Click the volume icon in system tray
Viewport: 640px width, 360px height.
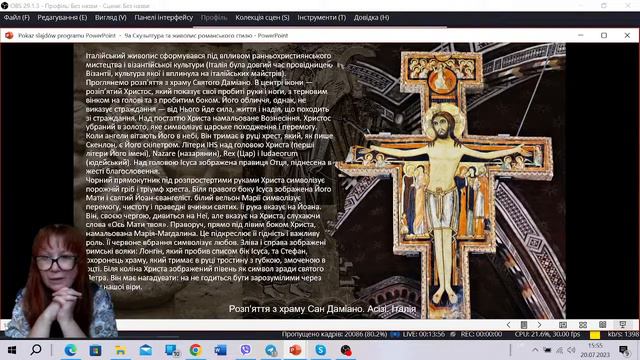571,350
